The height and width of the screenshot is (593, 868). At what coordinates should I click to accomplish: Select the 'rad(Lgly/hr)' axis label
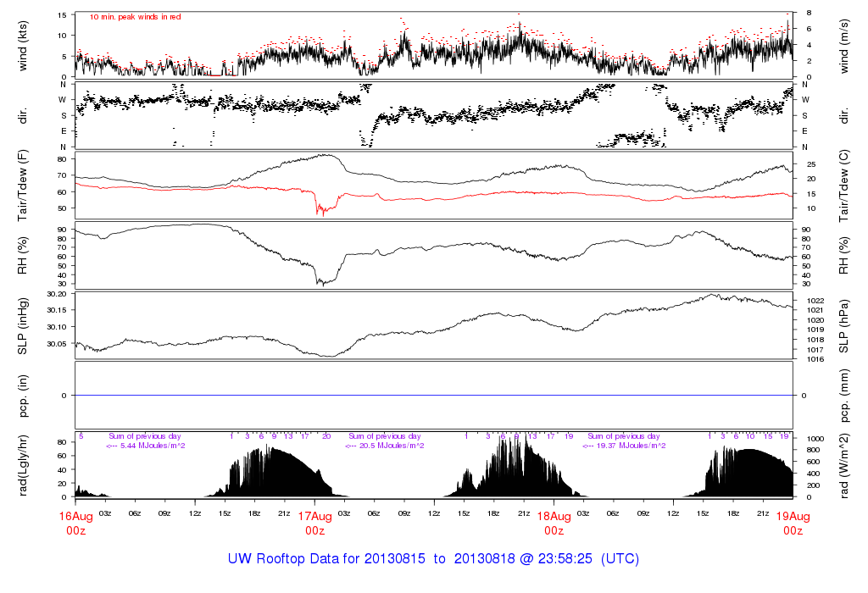24,465
